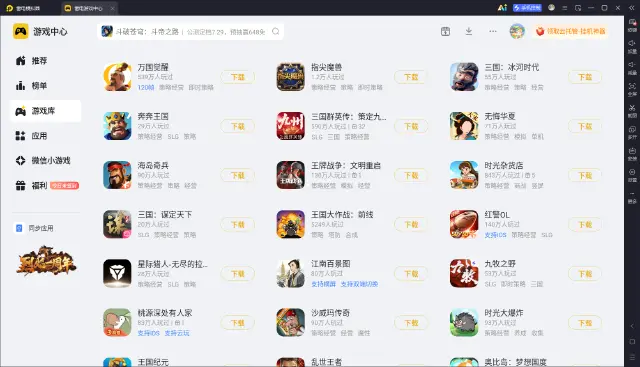
Task: Open the anniversary banner in sidebar
Action: click(46, 260)
